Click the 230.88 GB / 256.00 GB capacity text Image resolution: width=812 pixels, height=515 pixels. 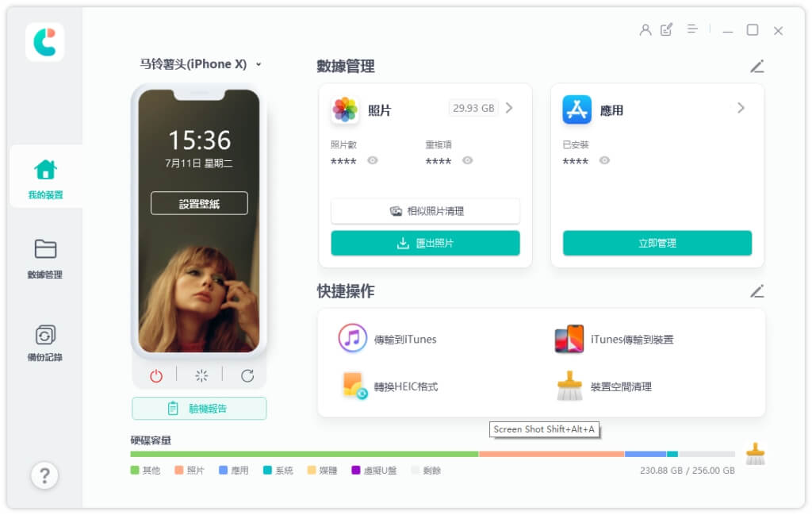coord(688,471)
